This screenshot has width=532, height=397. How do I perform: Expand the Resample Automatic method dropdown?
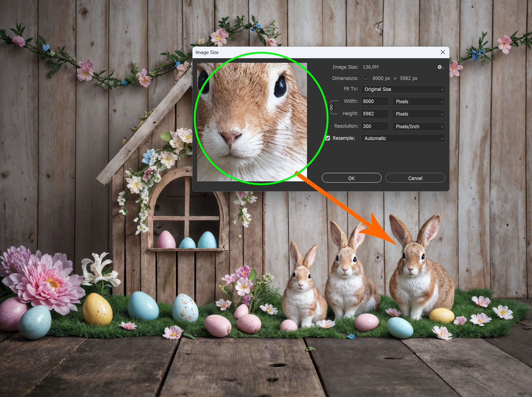[x=403, y=138]
